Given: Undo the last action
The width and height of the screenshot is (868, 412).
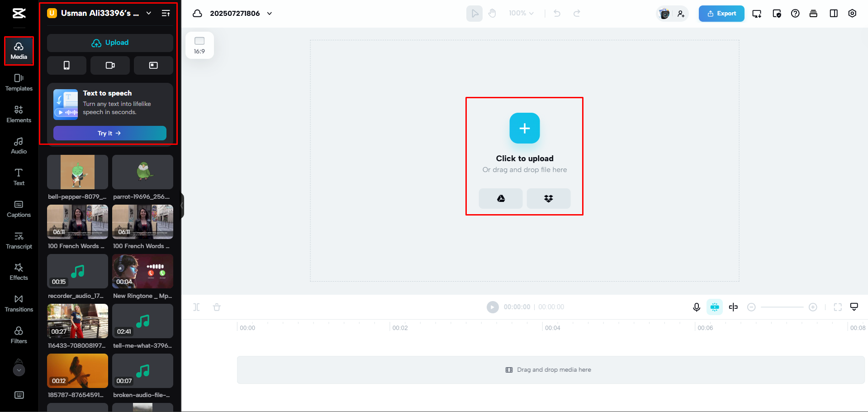Looking at the screenshot, I should tap(557, 14).
